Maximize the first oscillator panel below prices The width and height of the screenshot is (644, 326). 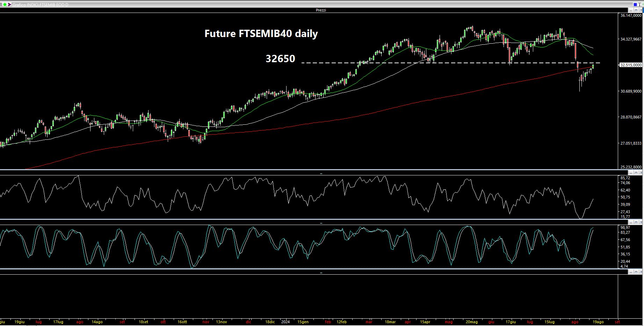click(x=636, y=173)
